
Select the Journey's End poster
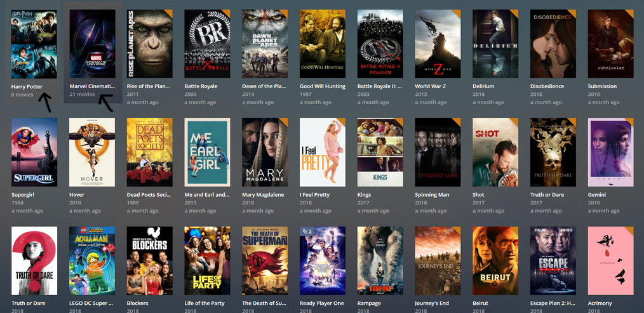click(438, 261)
